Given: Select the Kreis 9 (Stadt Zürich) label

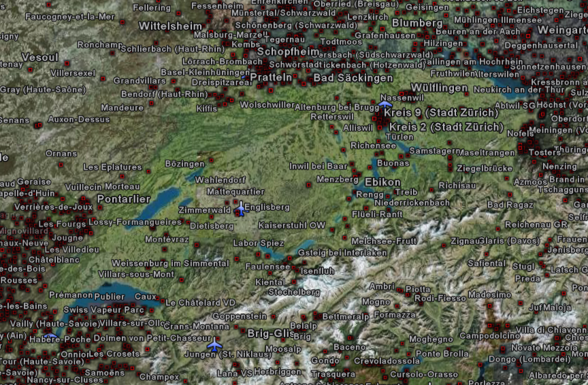Looking at the screenshot, I should [441, 112].
